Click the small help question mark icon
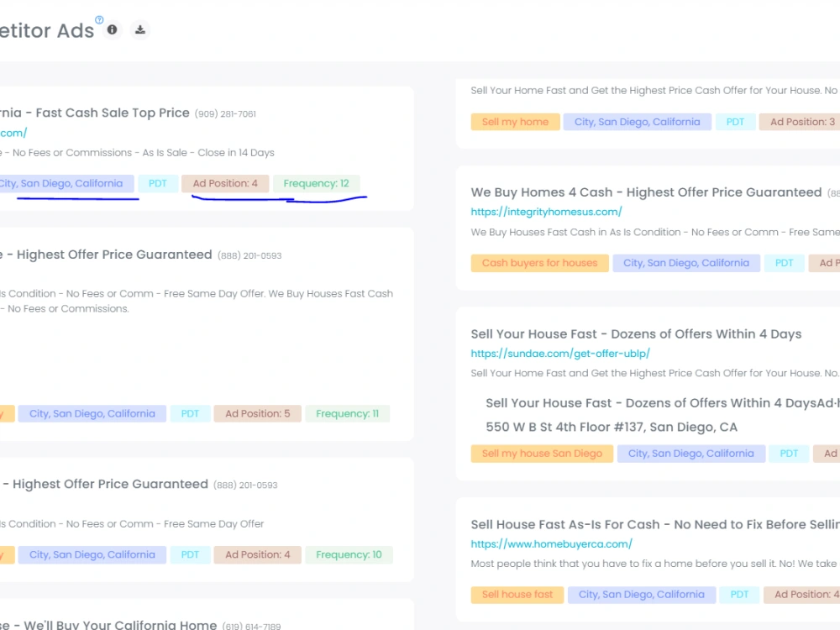 [x=99, y=20]
